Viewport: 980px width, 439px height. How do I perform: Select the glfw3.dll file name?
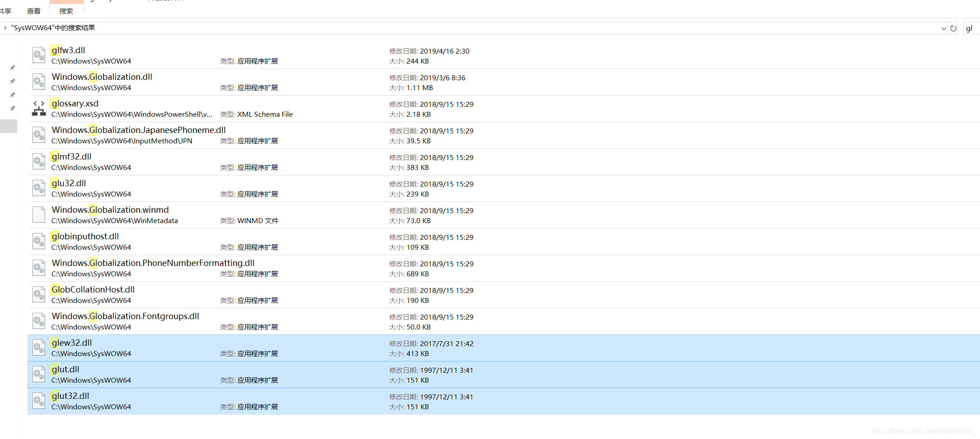click(68, 50)
